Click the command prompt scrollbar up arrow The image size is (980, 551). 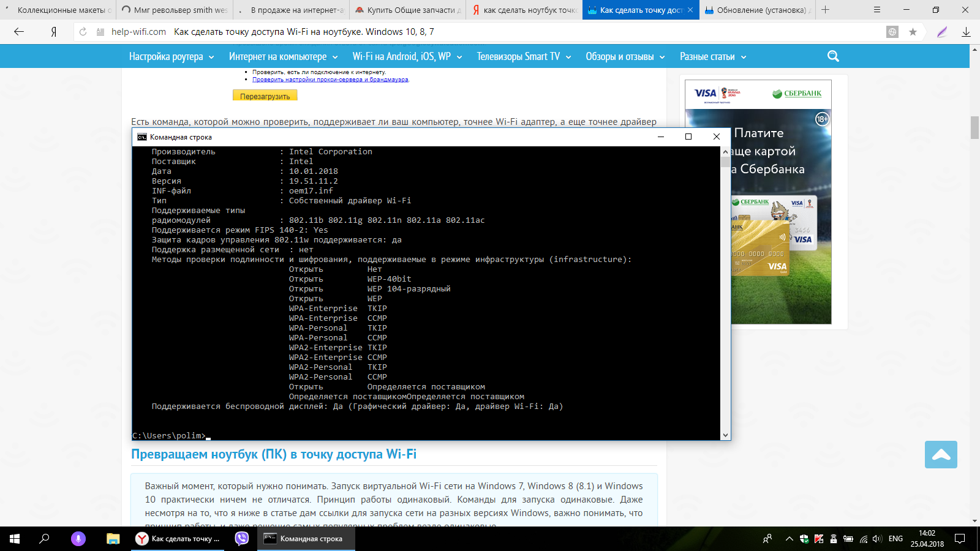pos(725,151)
